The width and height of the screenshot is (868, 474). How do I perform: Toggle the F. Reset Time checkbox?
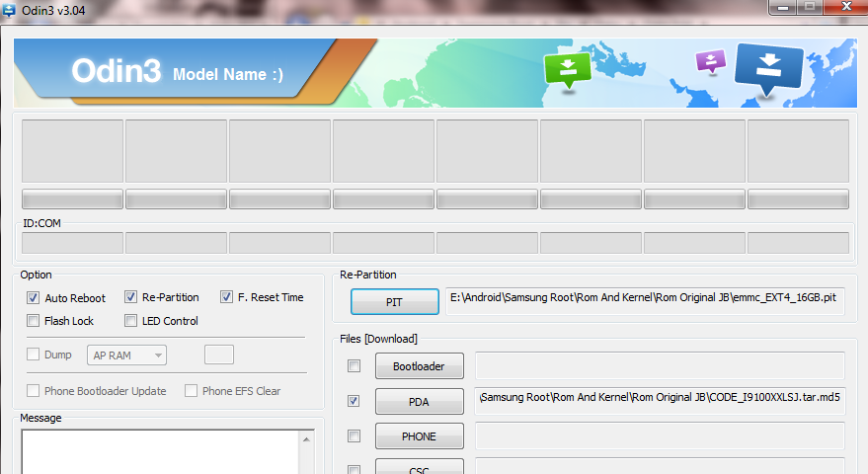pos(226,297)
